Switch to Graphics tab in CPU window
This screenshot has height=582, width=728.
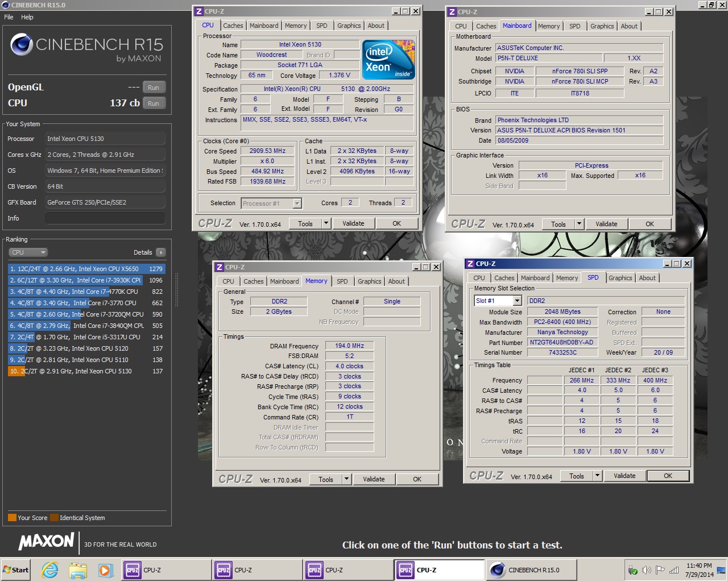pos(349,26)
